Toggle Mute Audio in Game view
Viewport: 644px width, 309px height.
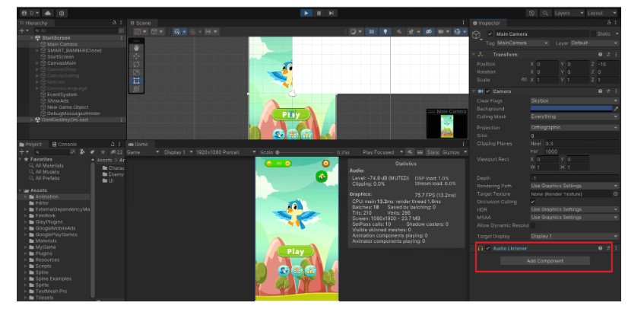click(x=411, y=152)
